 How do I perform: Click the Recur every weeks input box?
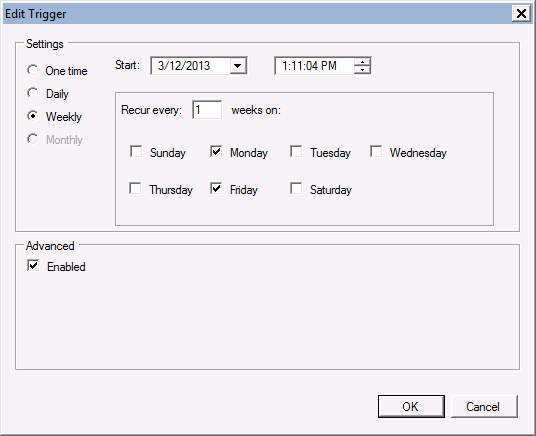pyautogui.click(x=207, y=110)
